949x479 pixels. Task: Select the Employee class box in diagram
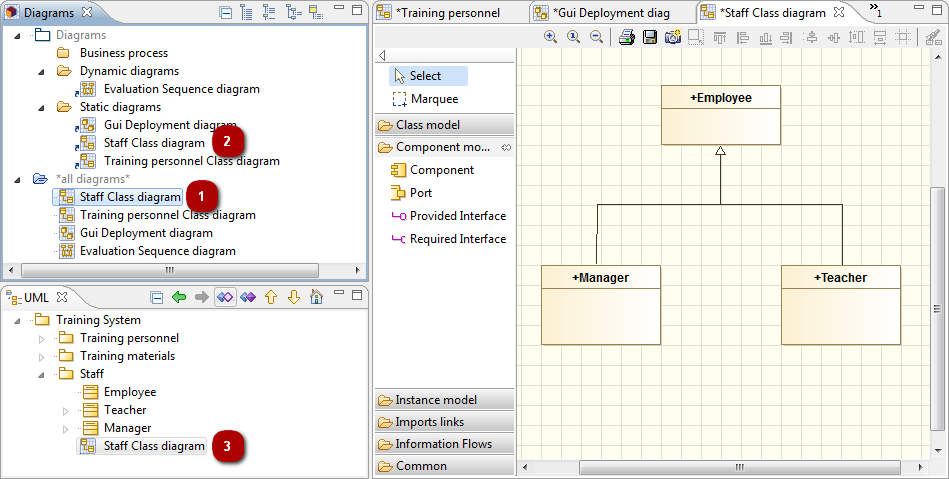[x=721, y=115]
